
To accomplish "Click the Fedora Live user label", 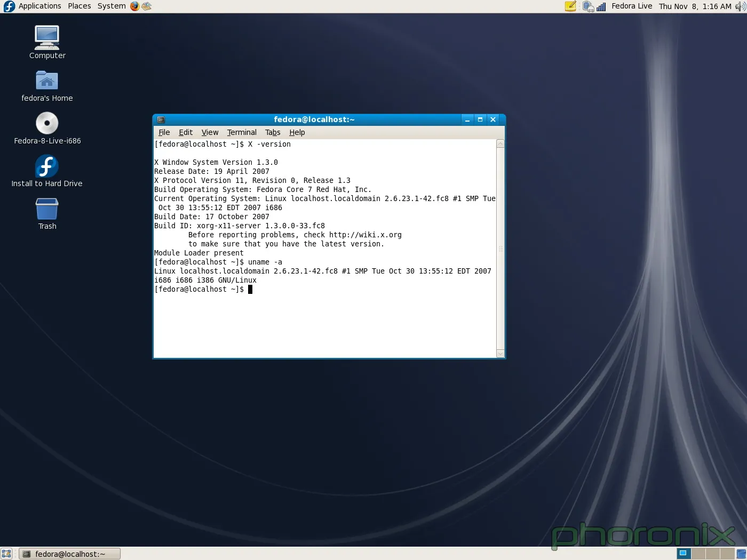I will [x=632, y=6].
